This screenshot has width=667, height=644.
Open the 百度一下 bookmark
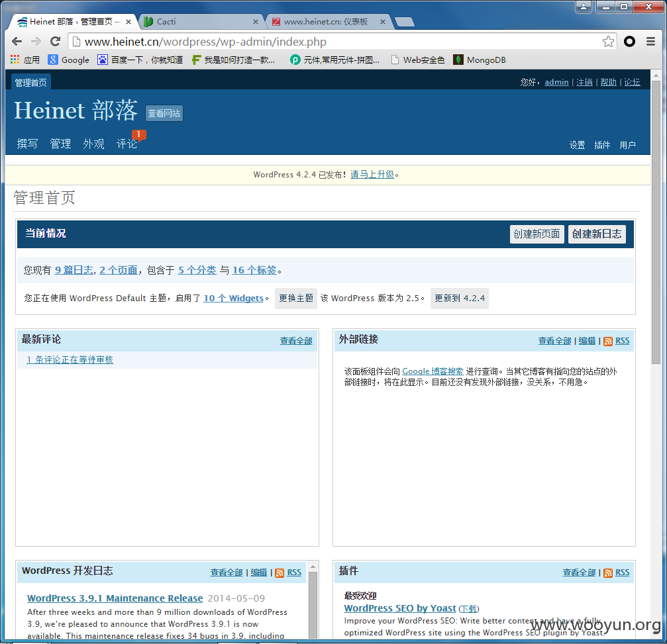click(140, 60)
